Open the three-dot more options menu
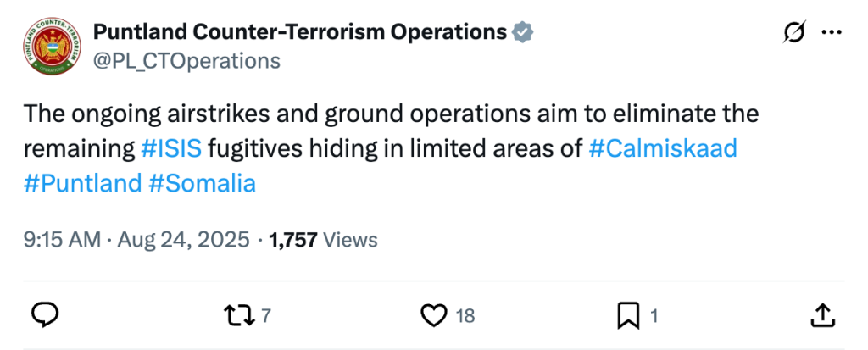868x350 pixels. (832, 32)
